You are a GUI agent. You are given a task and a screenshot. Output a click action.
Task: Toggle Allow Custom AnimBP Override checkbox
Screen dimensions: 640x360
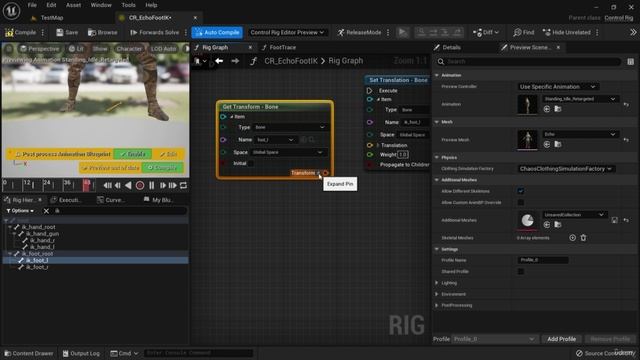(x=520, y=202)
